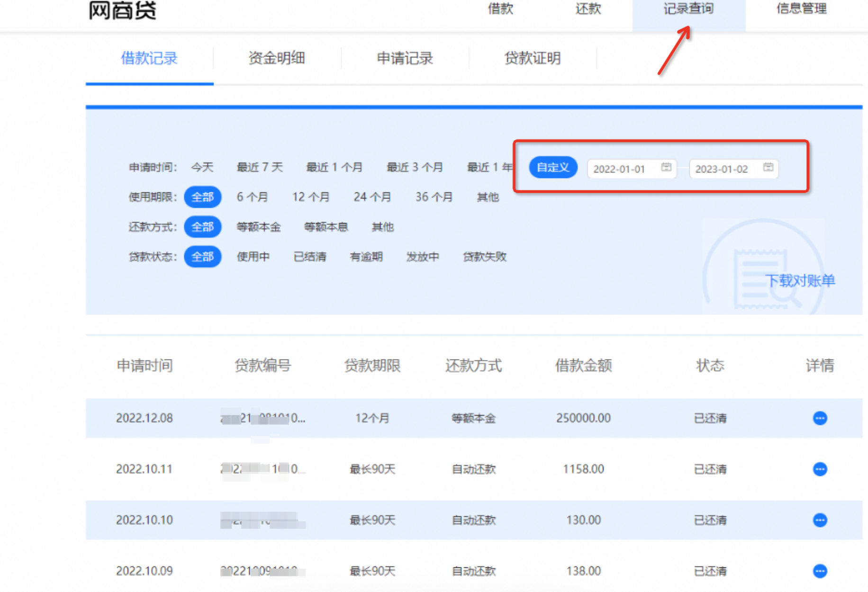Viewport: 868px width, 592px height.
Task: Filter repayment by 等额本金
Action: pos(258,227)
